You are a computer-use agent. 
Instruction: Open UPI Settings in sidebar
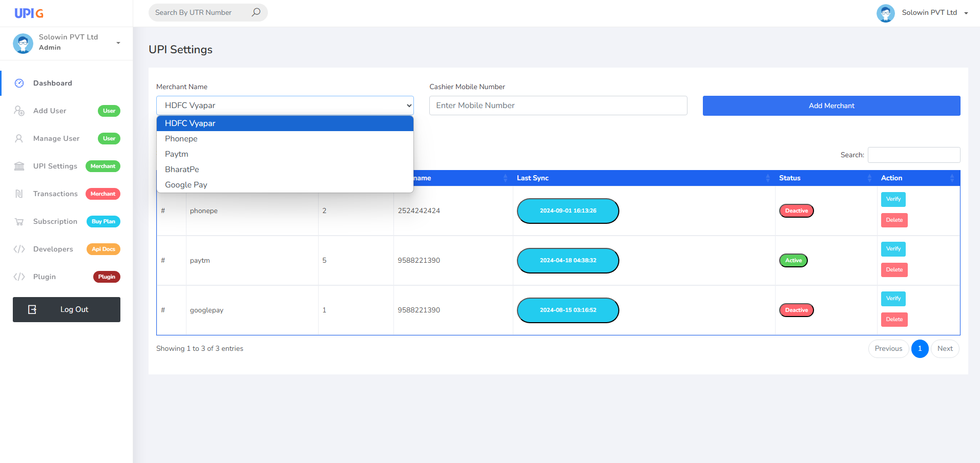(x=67, y=166)
